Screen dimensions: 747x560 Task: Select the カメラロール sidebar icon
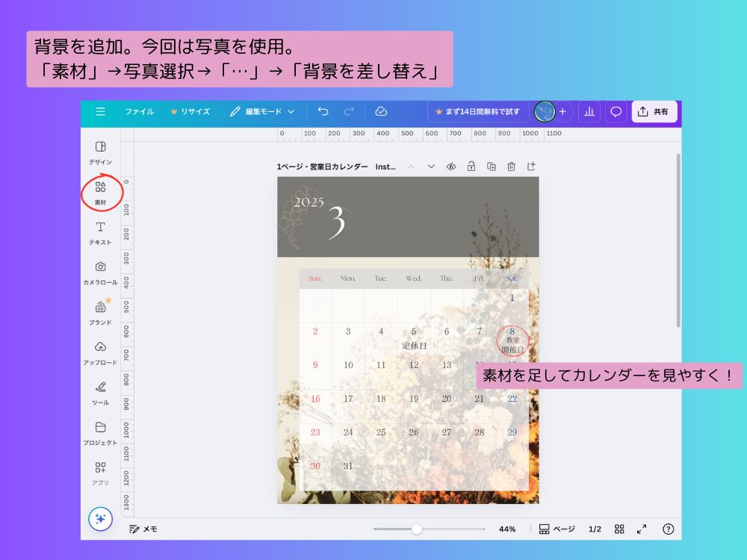point(101,270)
